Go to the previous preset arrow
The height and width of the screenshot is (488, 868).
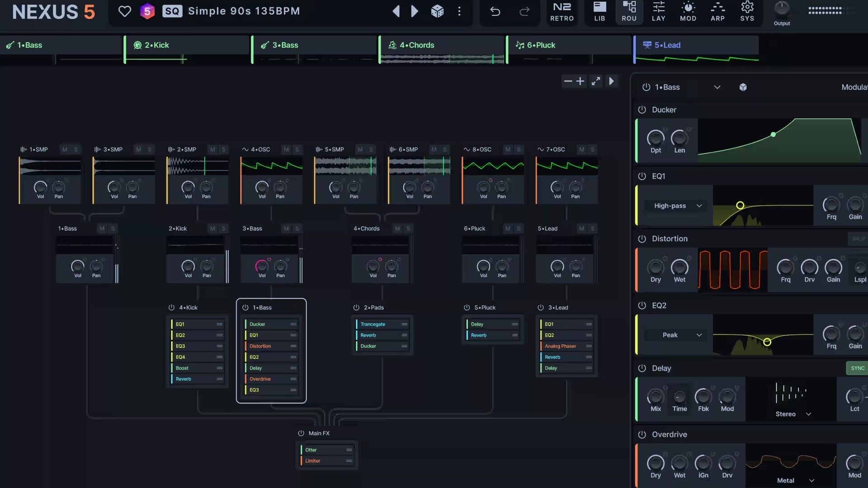[x=396, y=11]
